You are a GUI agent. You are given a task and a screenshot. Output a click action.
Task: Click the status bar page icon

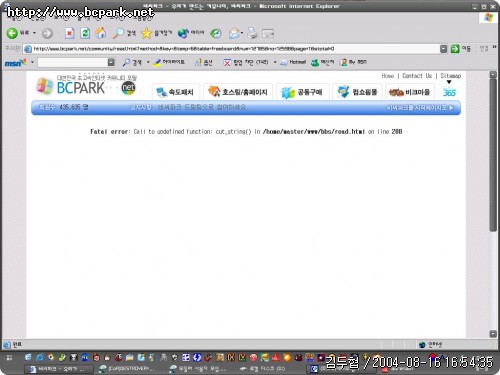[7, 344]
